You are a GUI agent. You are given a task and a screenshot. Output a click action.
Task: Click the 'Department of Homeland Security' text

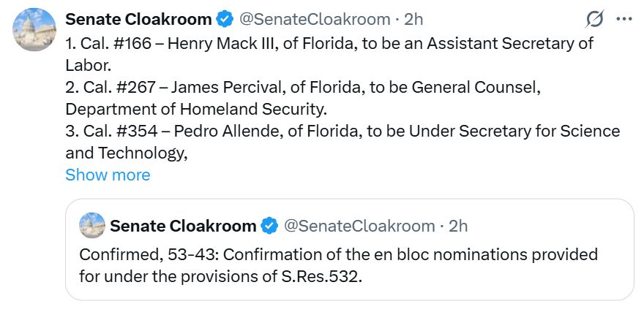[x=195, y=109]
